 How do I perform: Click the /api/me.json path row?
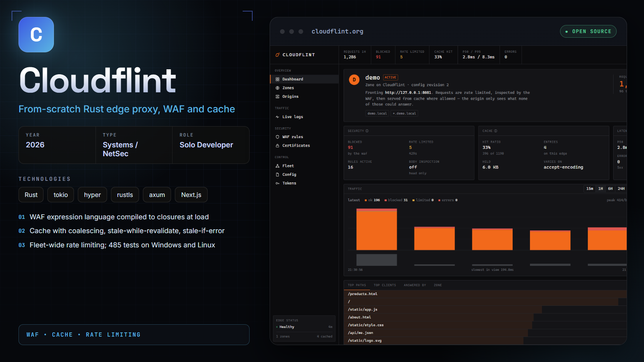tap(485, 333)
